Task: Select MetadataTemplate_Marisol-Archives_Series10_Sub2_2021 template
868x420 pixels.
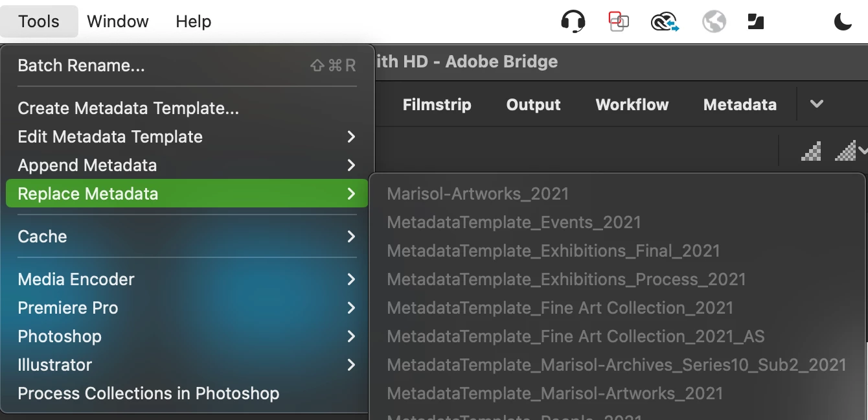Action: [x=617, y=365]
